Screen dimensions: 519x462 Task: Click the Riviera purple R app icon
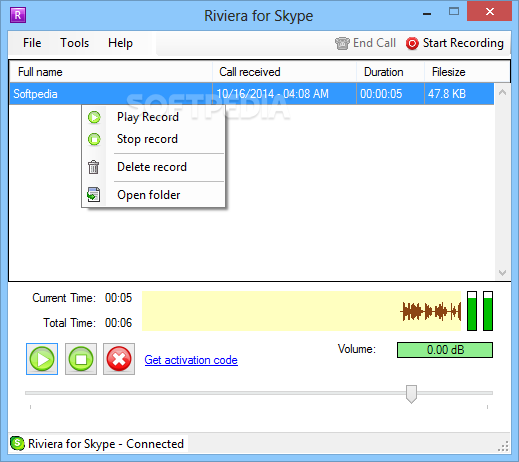click(x=18, y=15)
